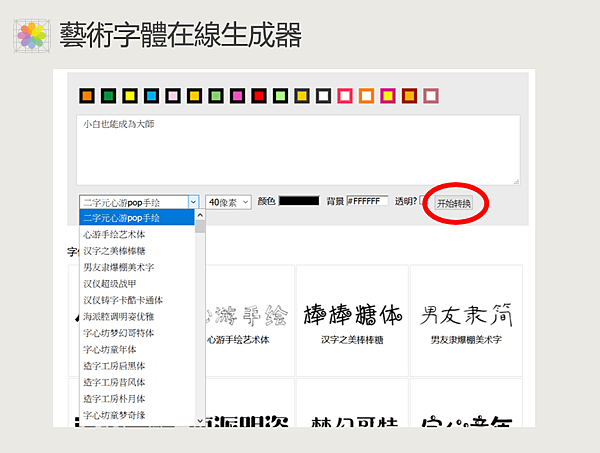Select highlighted 二字元心游pop手绘 list option
600x453 pixels.
[137, 218]
